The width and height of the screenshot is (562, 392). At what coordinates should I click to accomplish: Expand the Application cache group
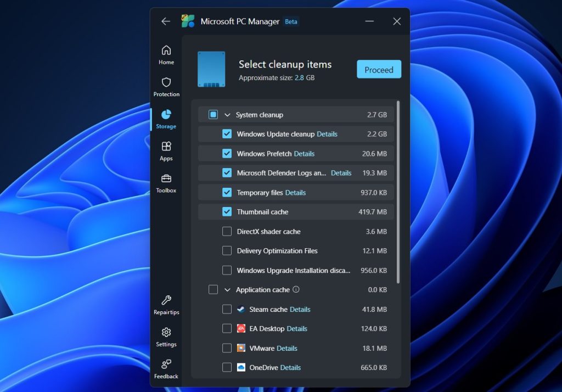coord(227,289)
